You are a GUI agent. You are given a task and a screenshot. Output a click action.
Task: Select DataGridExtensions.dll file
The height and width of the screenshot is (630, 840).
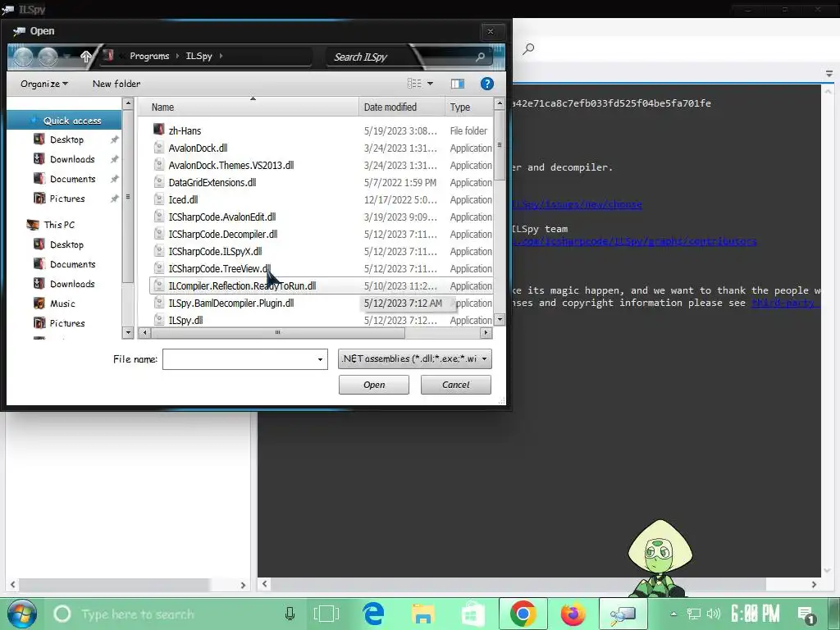(212, 183)
